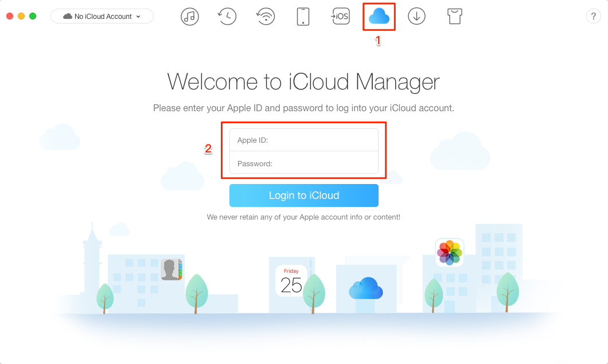Open the iTunes Library music icon
The width and height of the screenshot is (608, 364).
click(x=190, y=17)
